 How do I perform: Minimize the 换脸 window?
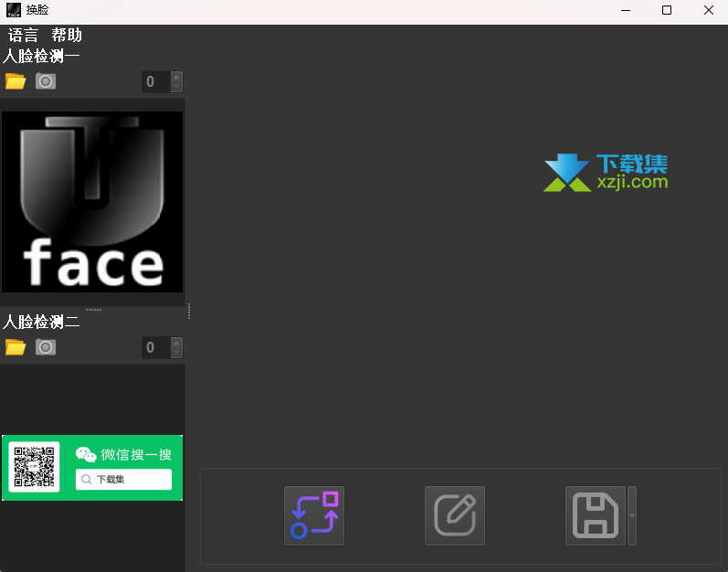click(x=626, y=10)
